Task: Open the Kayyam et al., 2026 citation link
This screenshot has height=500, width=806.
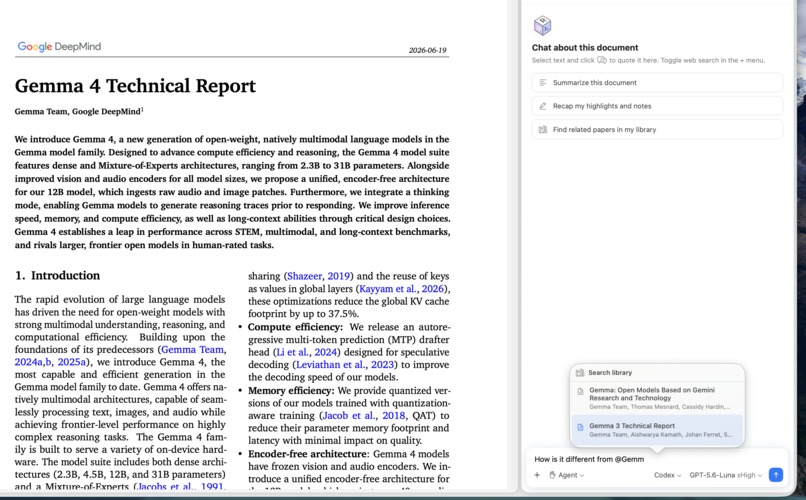Action: 401,289
